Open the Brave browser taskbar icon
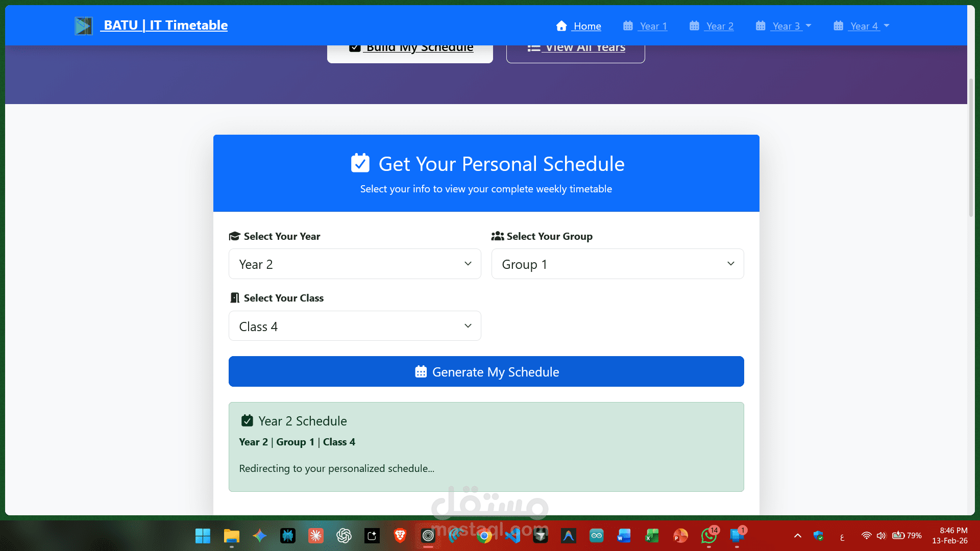Image resolution: width=980 pixels, height=551 pixels. pos(400,536)
